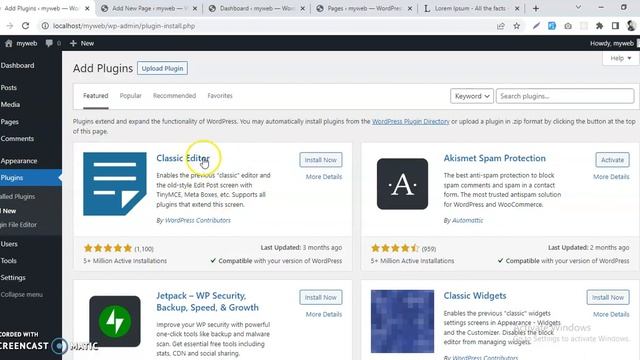View site information icon in address bar

(x=45, y=26)
